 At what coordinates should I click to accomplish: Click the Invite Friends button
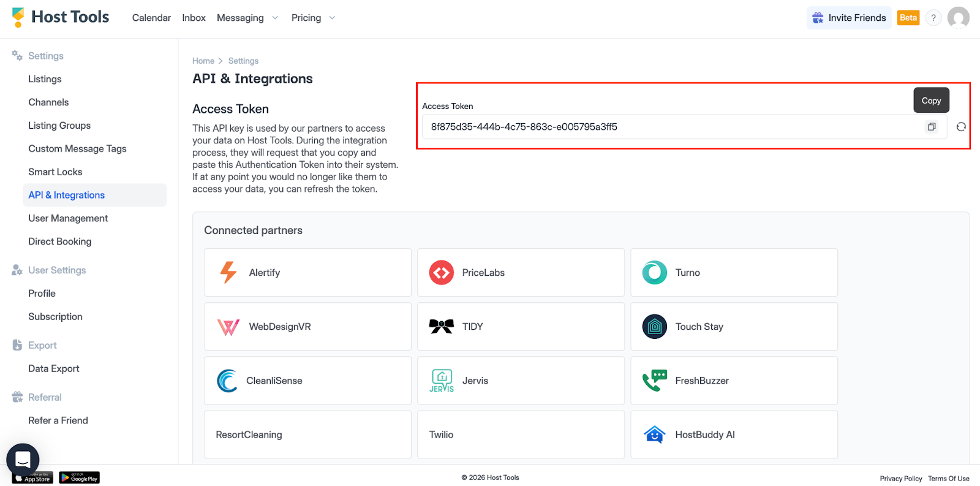[849, 18]
